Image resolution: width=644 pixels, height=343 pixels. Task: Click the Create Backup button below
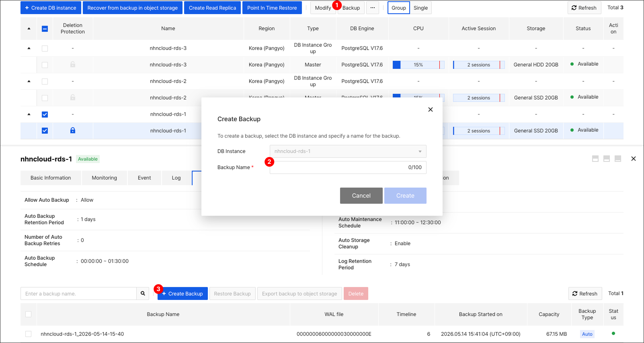(x=183, y=293)
